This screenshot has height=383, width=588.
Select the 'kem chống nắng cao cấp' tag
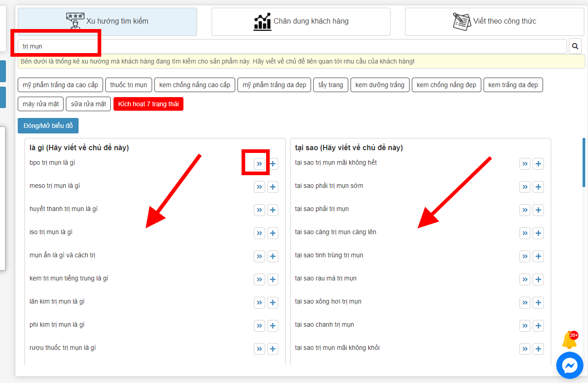pyautogui.click(x=195, y=85)
